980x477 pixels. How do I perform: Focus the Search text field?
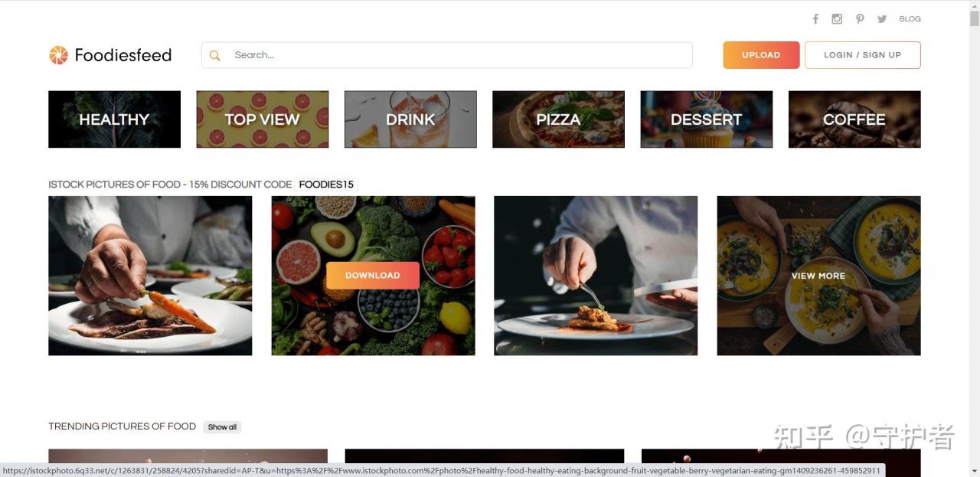pos(447,55)
